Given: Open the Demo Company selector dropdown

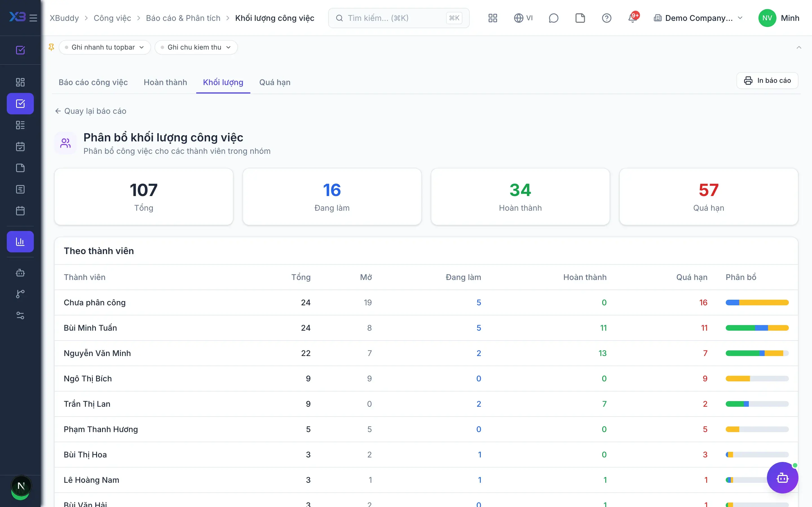Looking at the screenshot, I should [x=698, y=18].
